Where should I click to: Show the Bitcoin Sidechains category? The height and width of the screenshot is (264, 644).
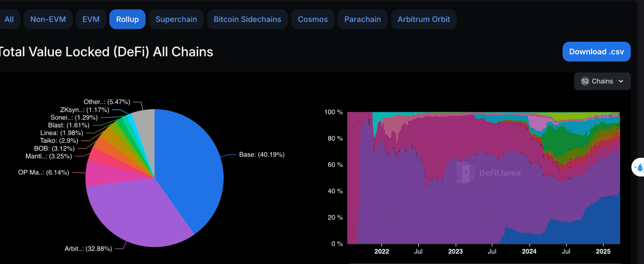pos(247,19)
